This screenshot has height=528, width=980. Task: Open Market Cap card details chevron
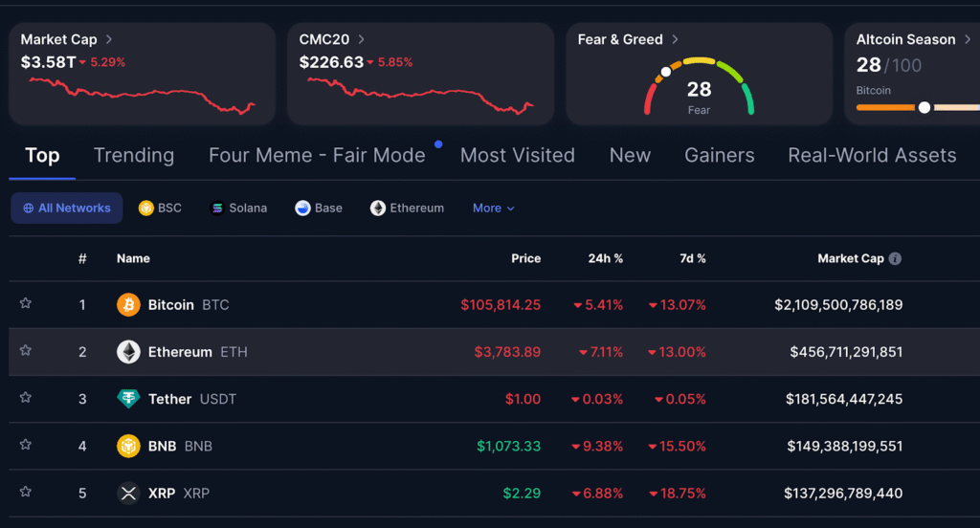[x=109, y=39]
